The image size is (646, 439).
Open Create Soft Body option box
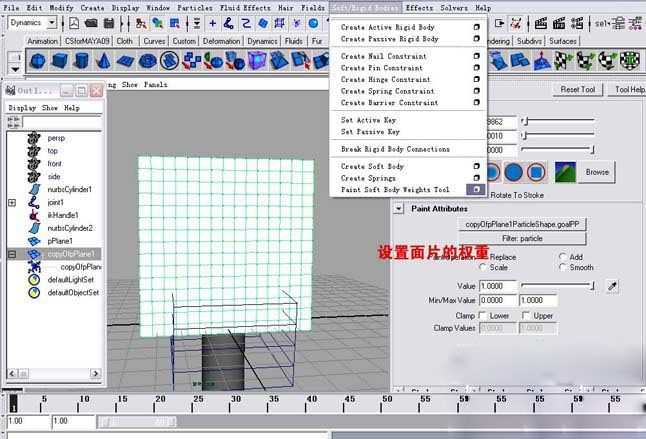[x=476, y=166]
